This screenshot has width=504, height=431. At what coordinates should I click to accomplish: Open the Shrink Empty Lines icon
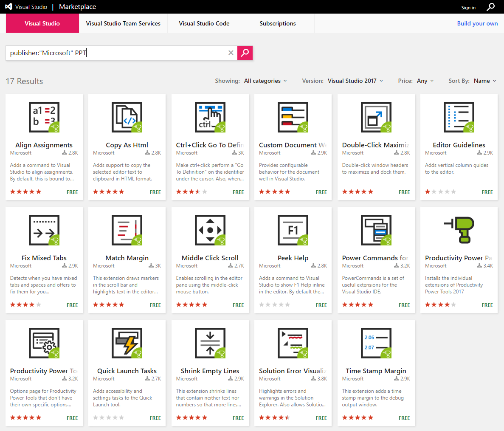click(x=210, y=343)
